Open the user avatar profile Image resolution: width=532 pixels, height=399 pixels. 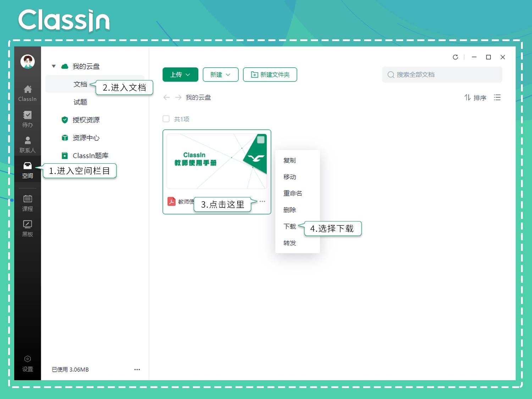(27, 61)
